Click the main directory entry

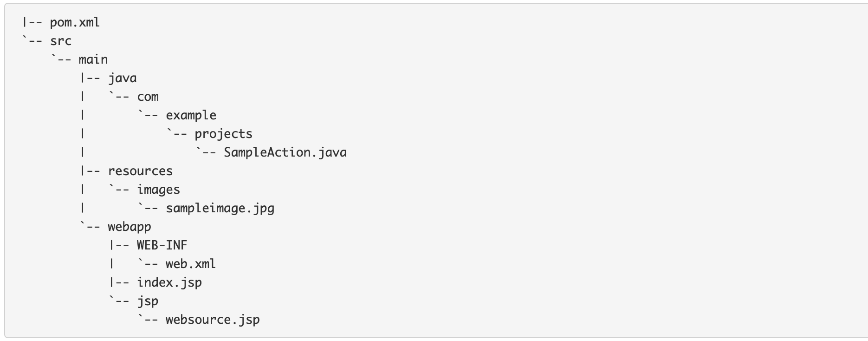point(93,59)
